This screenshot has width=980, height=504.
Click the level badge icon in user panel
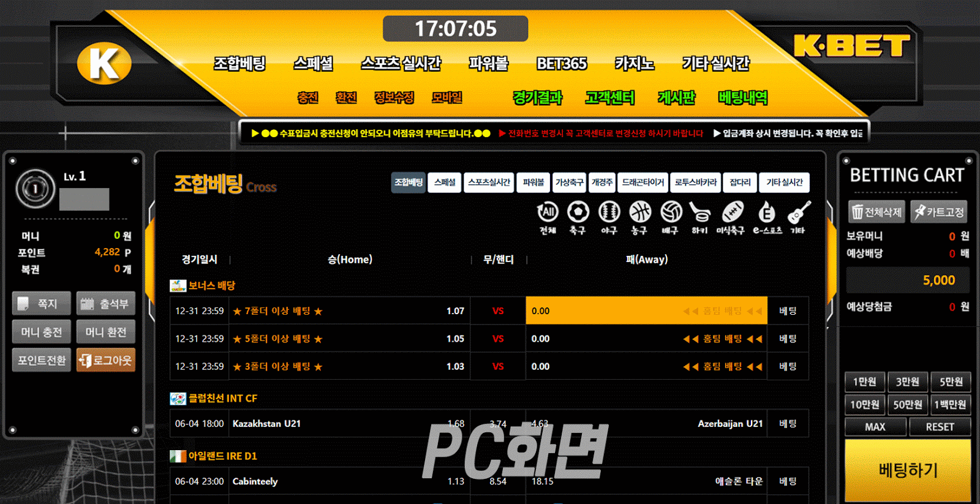pyautogui.click(x=36, y=189)
